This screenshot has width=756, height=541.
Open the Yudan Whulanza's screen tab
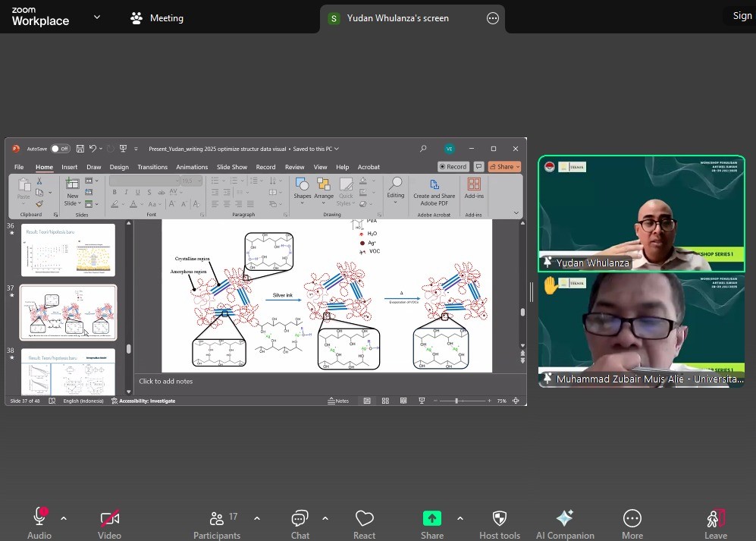click(398, 18)
